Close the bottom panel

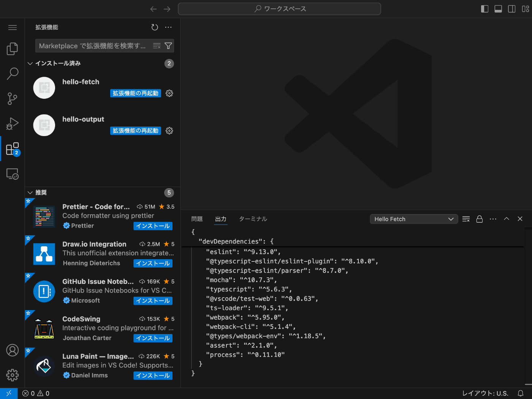click(520, 219)
